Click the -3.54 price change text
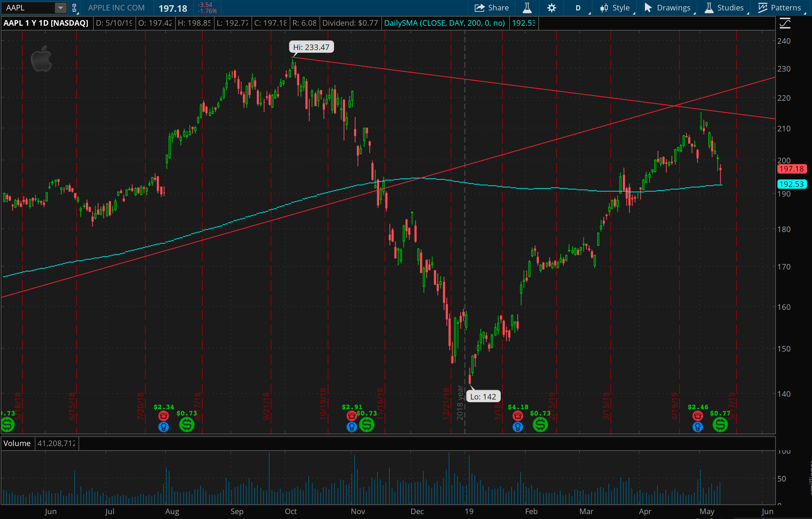 click(x=205, y=5)
